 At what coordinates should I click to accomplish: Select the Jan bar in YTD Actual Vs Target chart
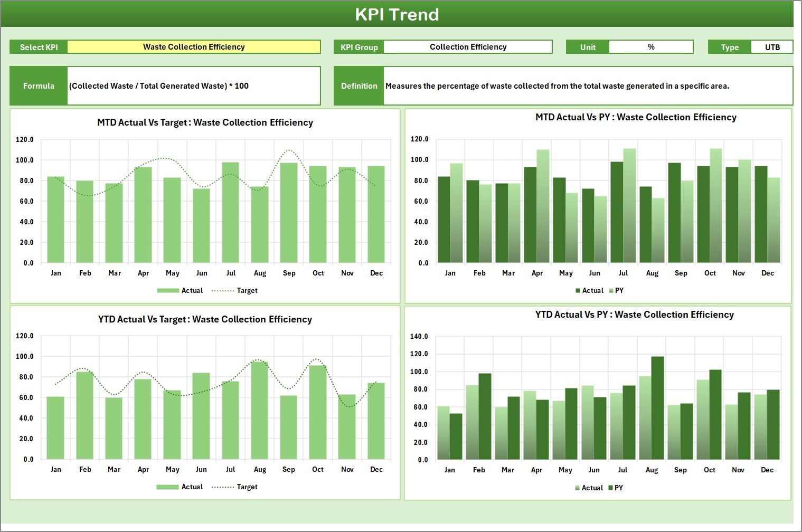click(x=56, y=427)
